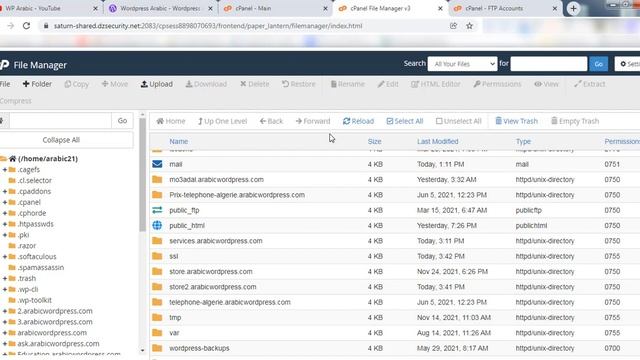This screenshot has width=640, height=360.
Task: Click the Move toolbar button
Action: (x=115, y=84)
